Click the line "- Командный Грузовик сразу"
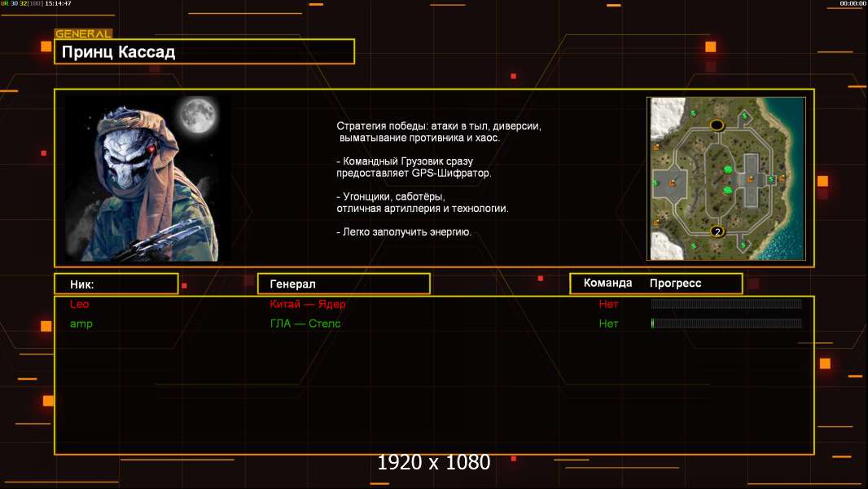The width and height of the screenshot is (868, 489). coord(405,161)
